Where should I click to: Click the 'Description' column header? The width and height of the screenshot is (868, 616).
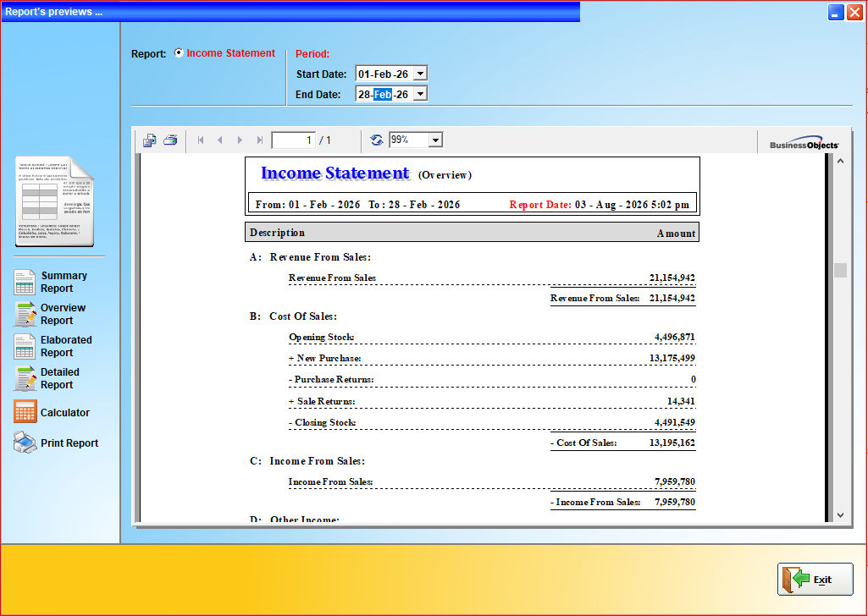point(278,233)
